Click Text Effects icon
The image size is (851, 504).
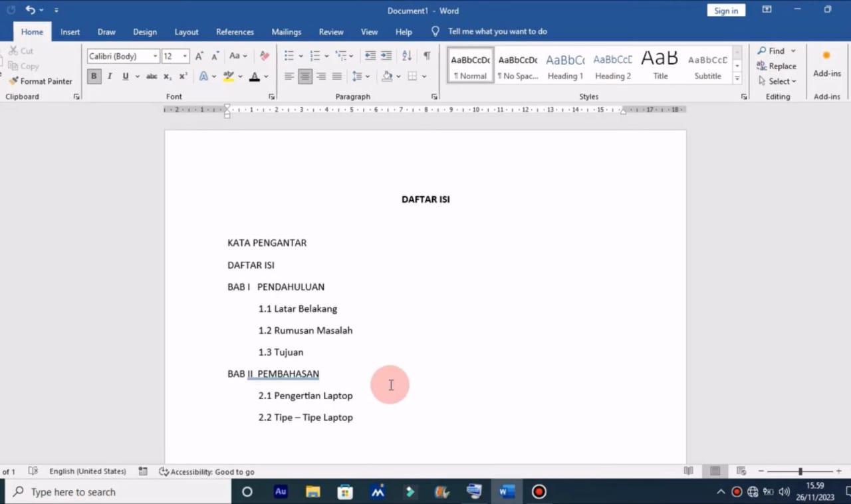click(x=204, y=76)
